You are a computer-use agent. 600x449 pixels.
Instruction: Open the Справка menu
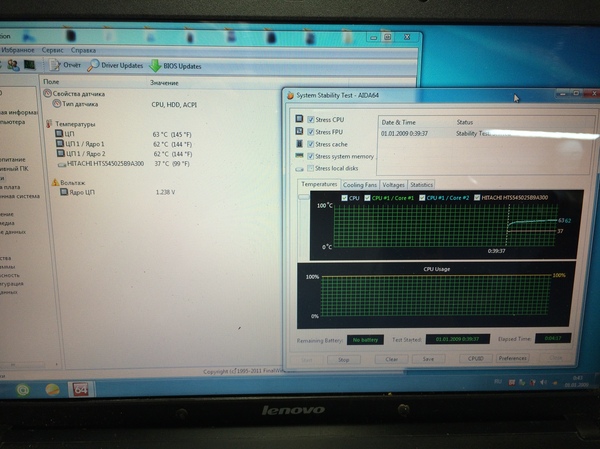[84, 49]
